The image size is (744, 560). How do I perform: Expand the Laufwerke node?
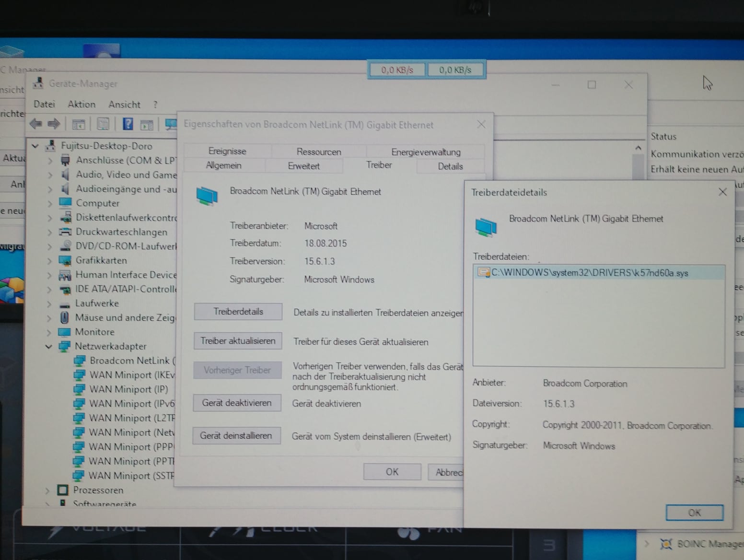pos(49,303)
